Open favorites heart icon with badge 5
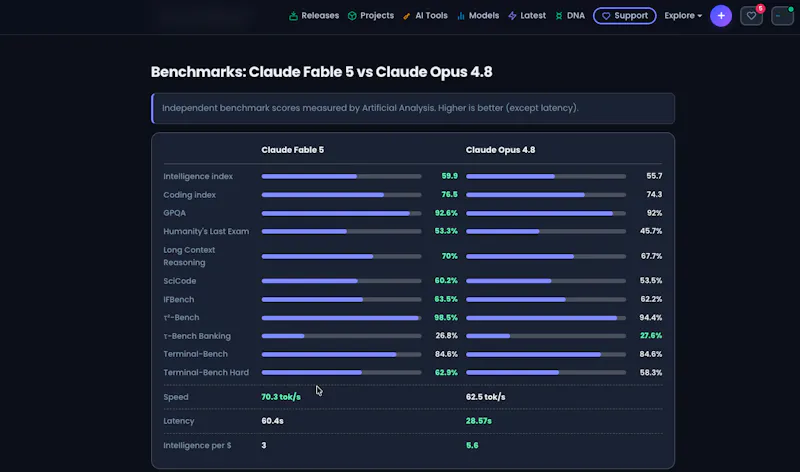The width and height of the screenshot is (800, 472). coord(752,16)
